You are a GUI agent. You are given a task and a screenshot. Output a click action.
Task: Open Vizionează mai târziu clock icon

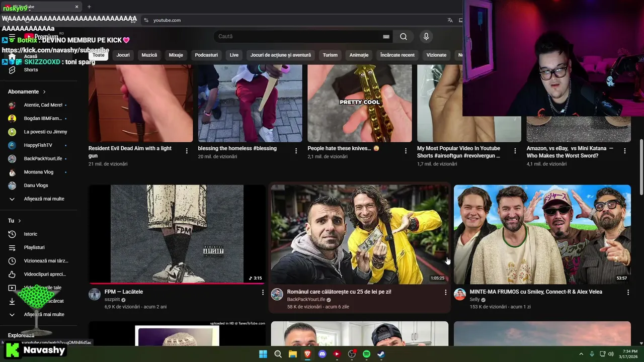coord(12,261)
